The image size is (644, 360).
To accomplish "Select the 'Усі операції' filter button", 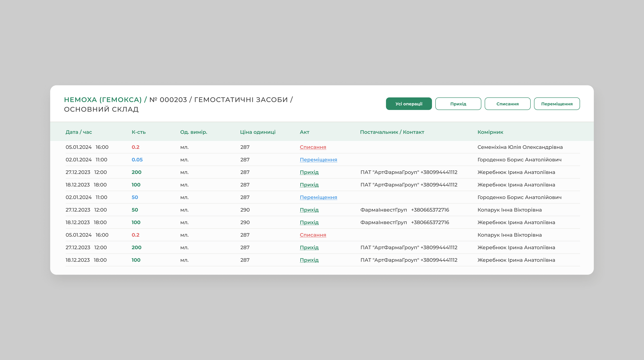I will point(409,104).
